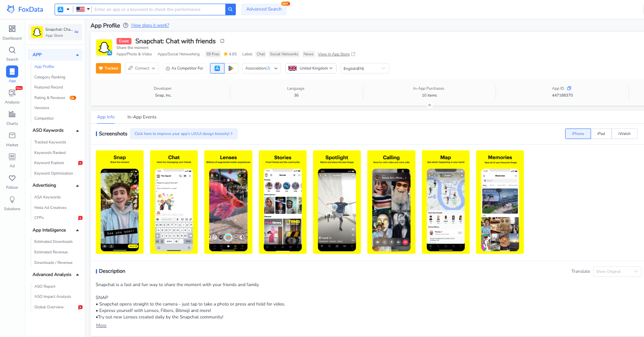The image size is (644, 337).
Task: Click the FoxData logo
Action: click(25, 9)
